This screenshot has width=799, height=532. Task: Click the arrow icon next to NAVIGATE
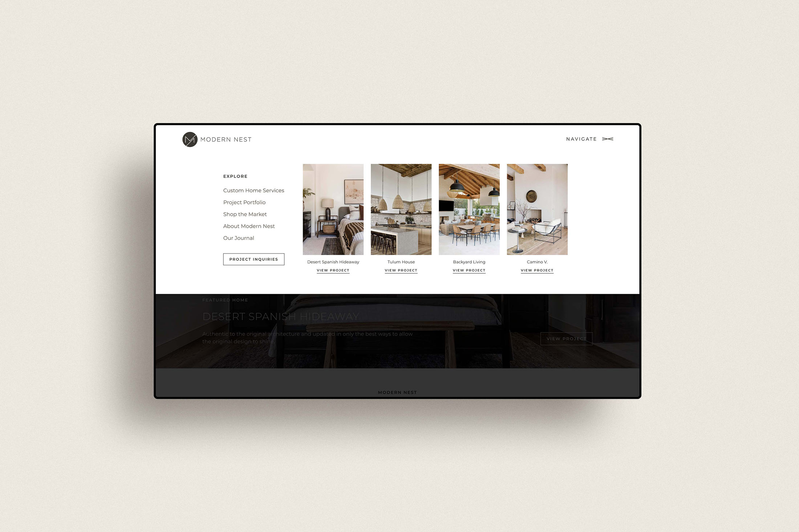point(607,139)
